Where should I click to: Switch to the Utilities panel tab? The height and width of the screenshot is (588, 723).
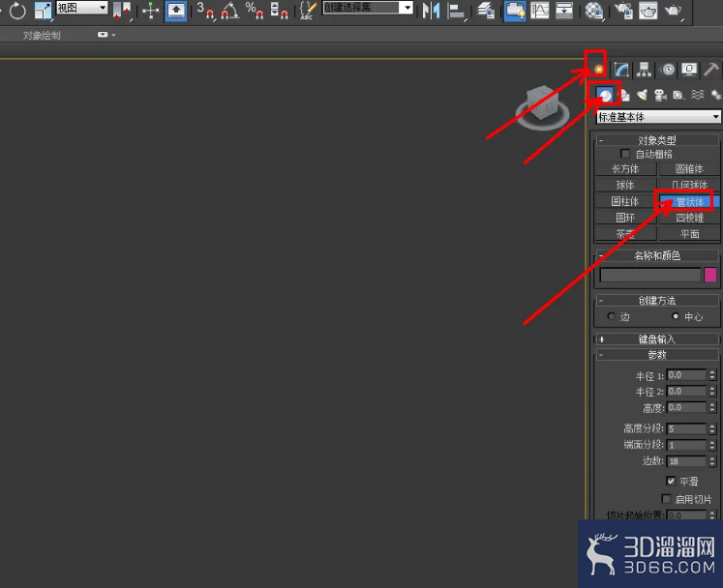click(x=710, y=70)
